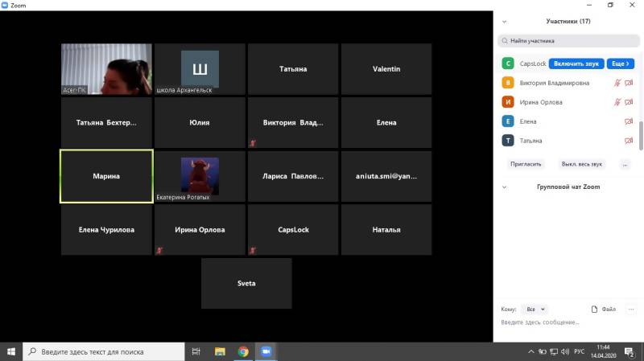Open the Кому recipient dropdown
The image size is (644, 361).
coord(535,309)
